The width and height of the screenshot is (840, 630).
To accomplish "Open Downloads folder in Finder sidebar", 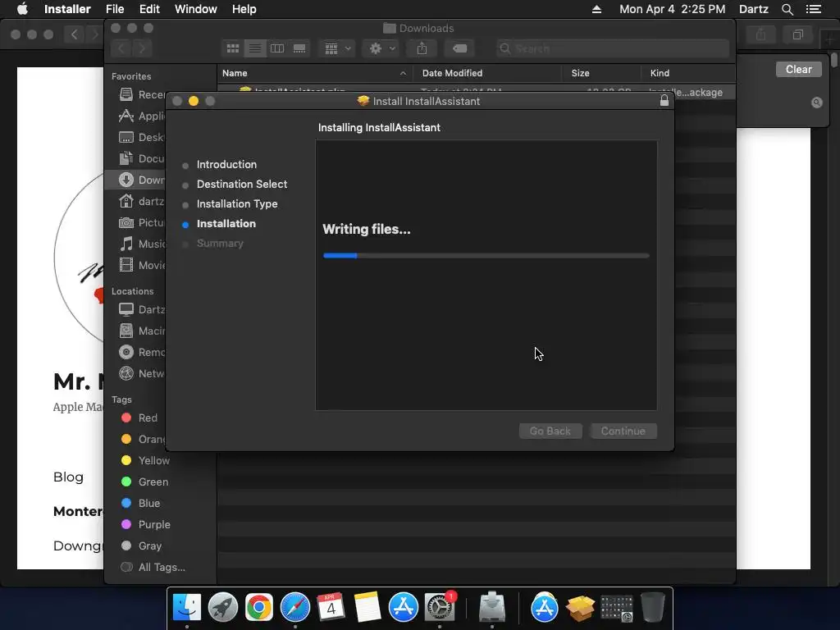I will (x=141, y=180).
